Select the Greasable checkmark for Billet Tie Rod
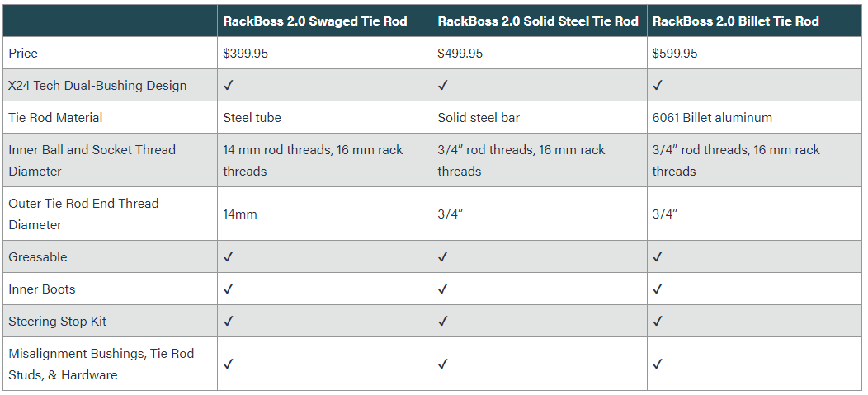This screenshot has height=395, width=868. [x=658, y=256]
